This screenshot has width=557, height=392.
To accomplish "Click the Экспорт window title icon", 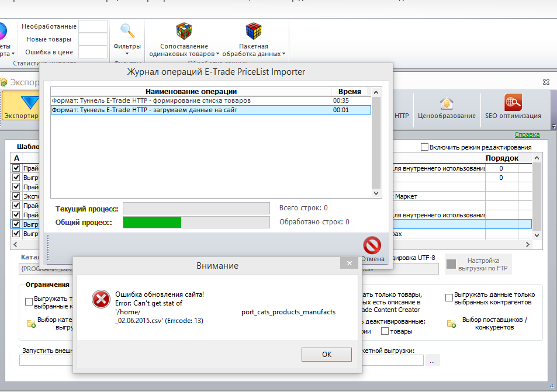I will pyautogui.click(x=4, y=82).
